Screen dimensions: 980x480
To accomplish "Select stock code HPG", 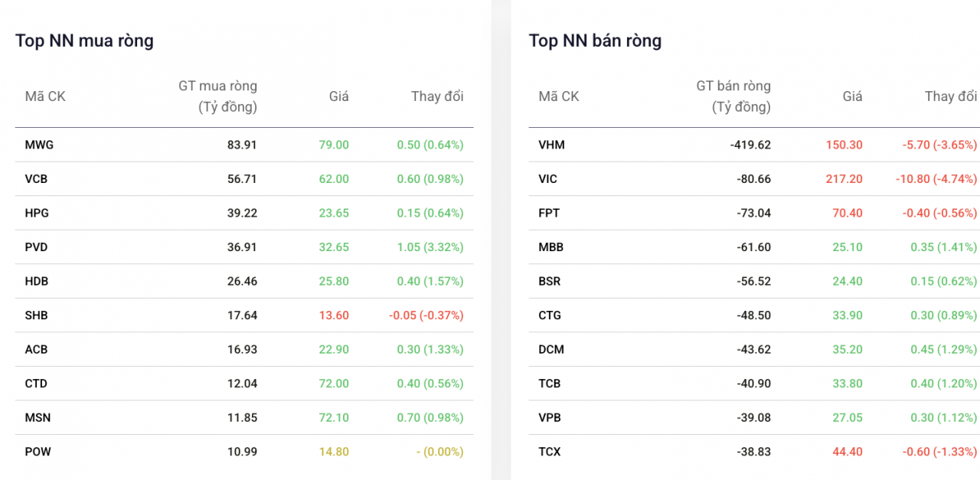I will pyautogui.click(x=37, y=213).
